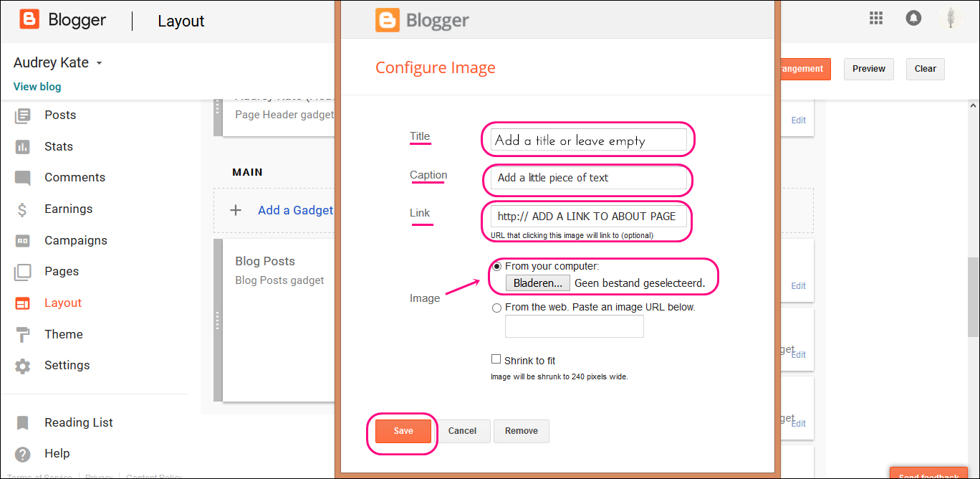Image resolution: width=980 pixels, height=479 pixels.
Task: Open Comments in the sidebar menu
Action: click(75, 178)
